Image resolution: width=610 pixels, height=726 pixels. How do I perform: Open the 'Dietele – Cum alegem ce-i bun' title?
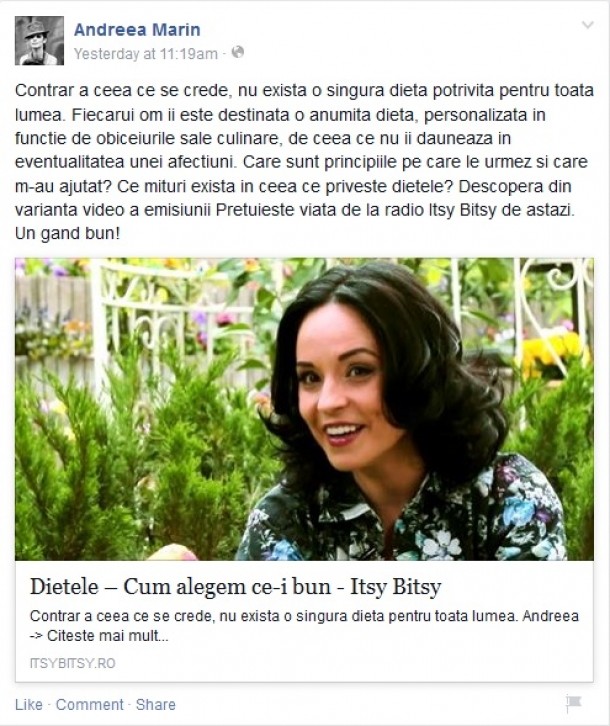(235, 587)
